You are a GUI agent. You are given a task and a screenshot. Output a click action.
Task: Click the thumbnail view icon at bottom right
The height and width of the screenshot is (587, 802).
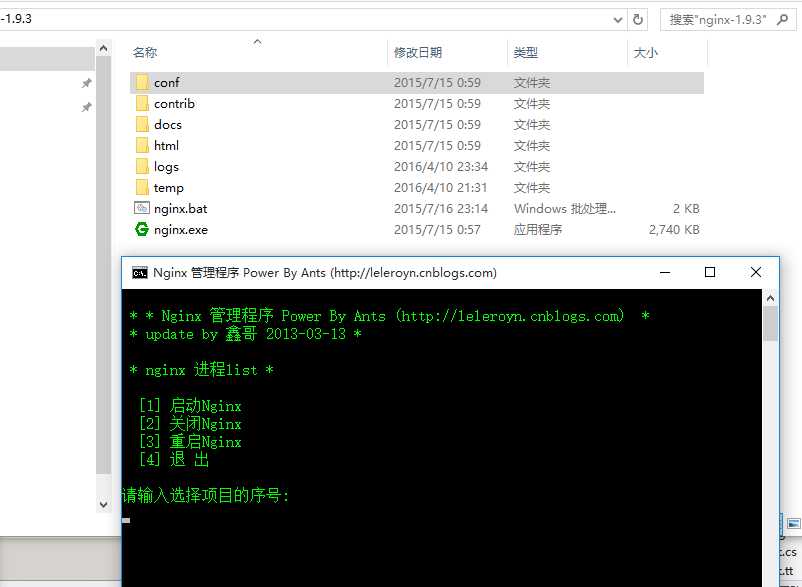pos(793,524)
